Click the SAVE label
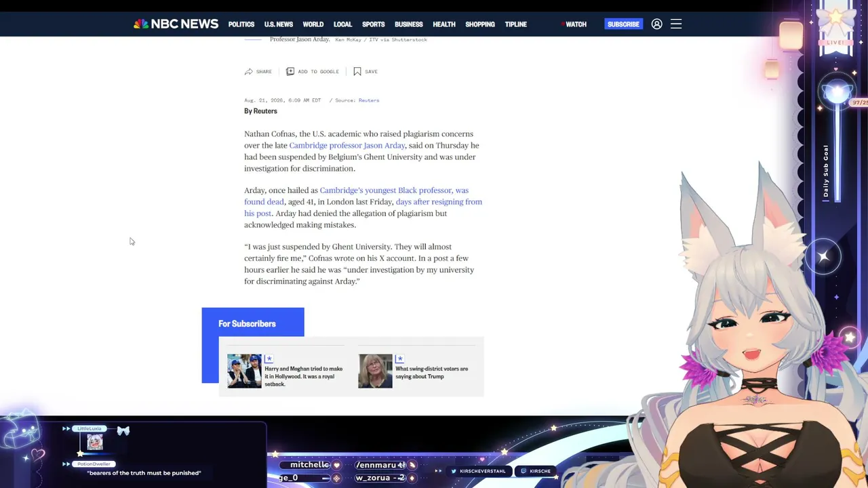 [x=371, y=72]
